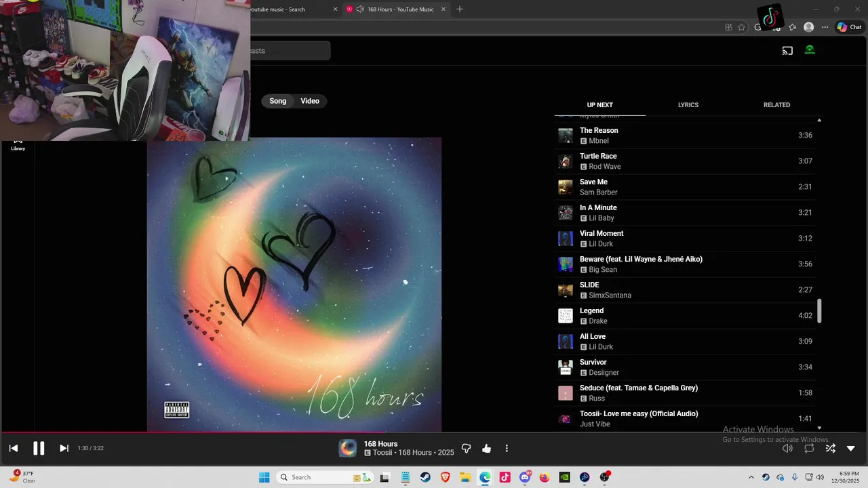Open the weather widget showing 37°F

22,476
